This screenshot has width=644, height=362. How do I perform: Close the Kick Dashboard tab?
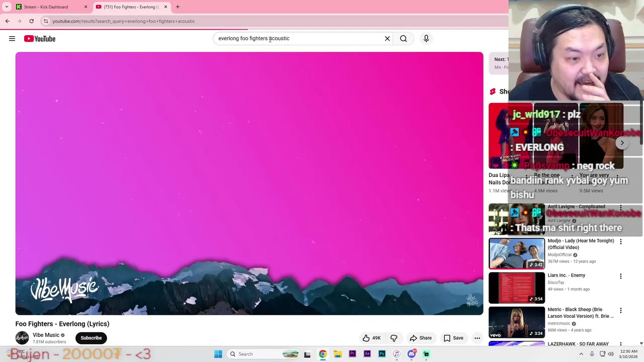click(x=86, y=7)
